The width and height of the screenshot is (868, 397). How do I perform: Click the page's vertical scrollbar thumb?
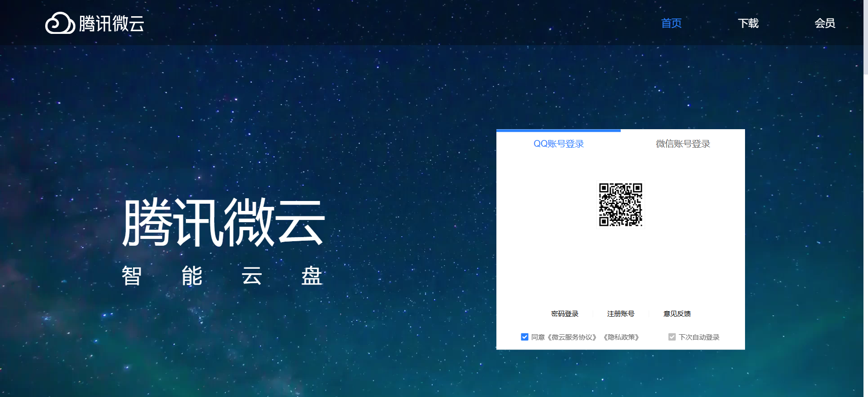865,36
